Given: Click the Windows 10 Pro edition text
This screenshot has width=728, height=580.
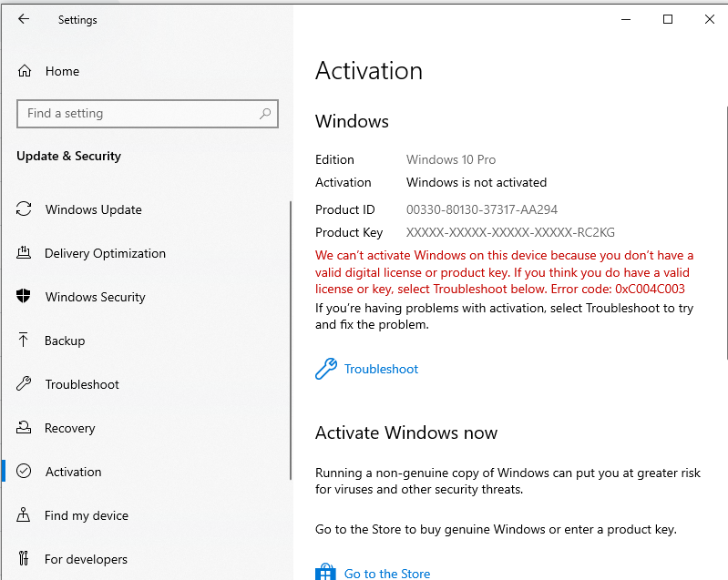Looking at the screenshot, I should (451, 159).
